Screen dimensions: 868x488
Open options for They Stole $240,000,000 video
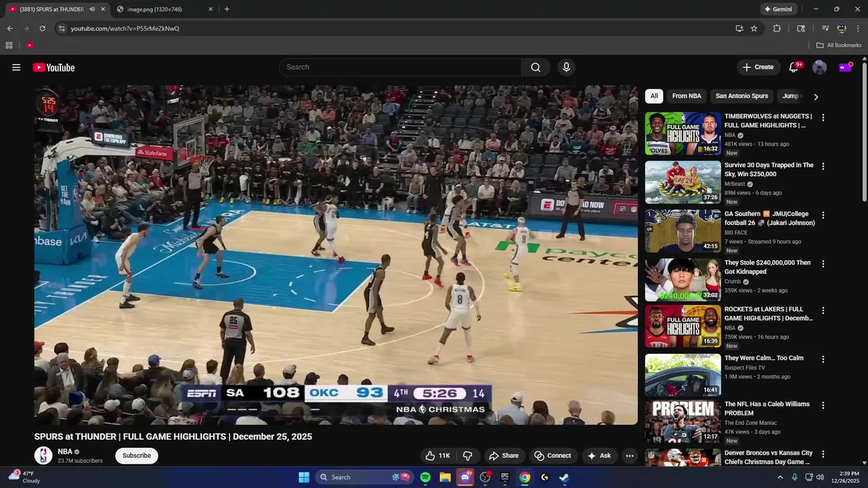(823, 264)
